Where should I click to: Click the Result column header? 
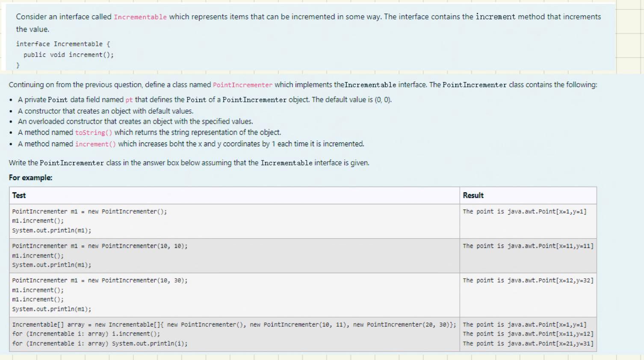(473, 195)
